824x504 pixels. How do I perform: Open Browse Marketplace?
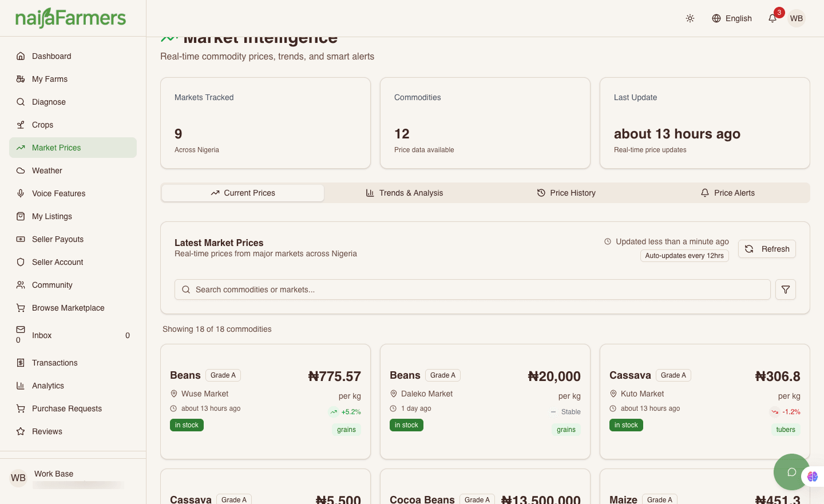(68, 308)
